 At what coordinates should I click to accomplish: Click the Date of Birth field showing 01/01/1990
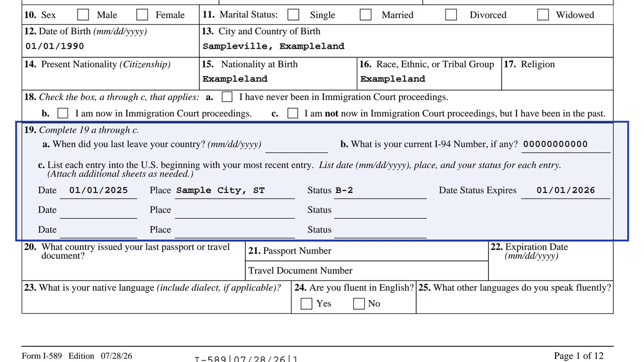pos(111,46)
